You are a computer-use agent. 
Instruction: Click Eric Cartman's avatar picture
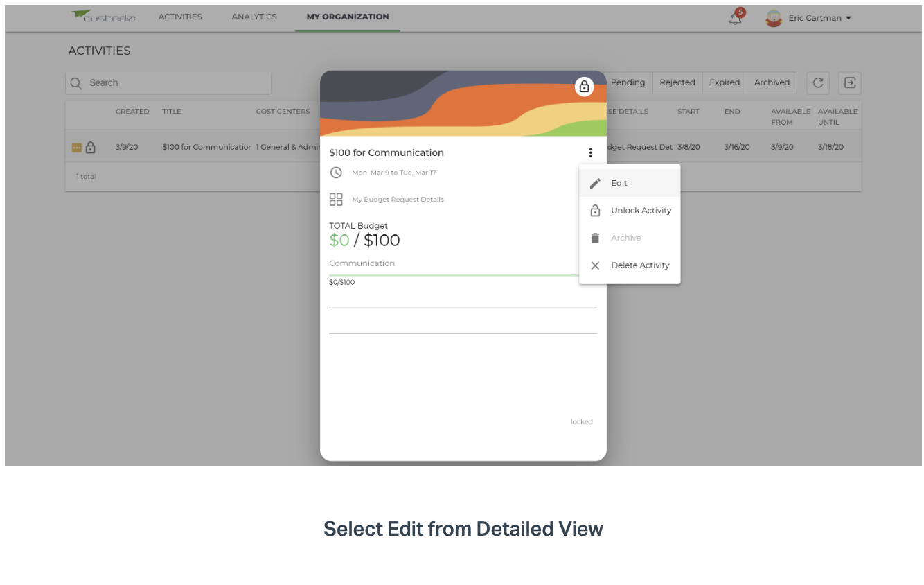774,18
